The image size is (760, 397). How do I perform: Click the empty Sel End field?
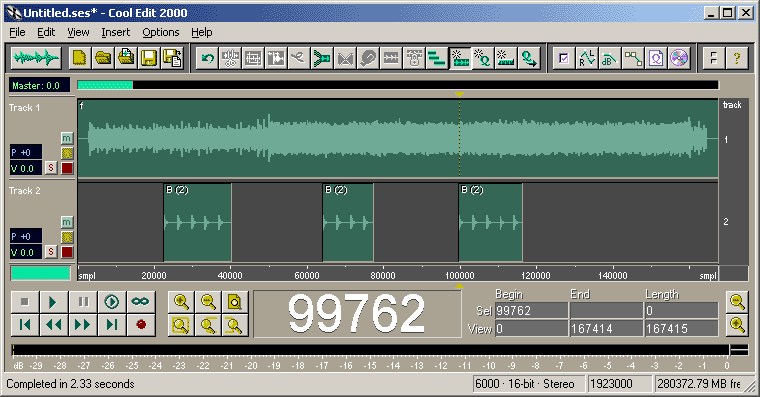pos(606,310)
